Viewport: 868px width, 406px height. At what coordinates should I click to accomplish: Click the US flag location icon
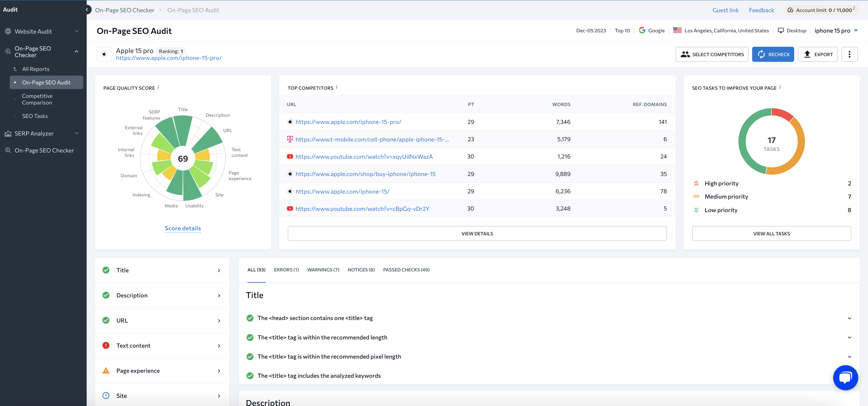[677, 30]
